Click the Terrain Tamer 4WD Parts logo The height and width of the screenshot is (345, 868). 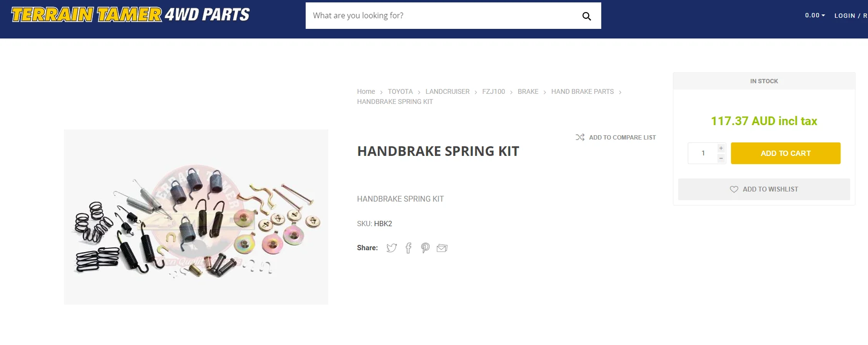click(130, 14)
